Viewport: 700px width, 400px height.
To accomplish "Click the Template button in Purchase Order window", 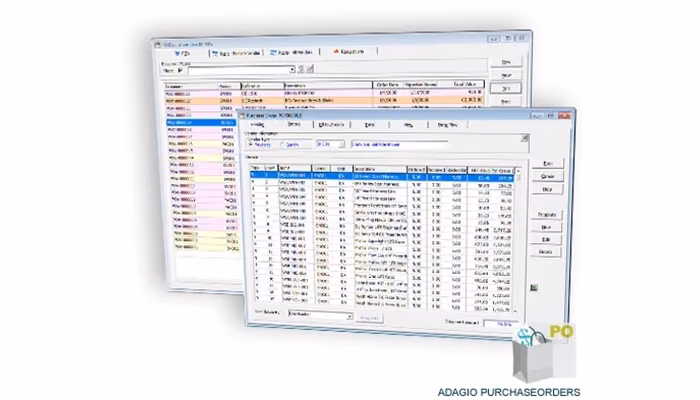I will [547, 215].
